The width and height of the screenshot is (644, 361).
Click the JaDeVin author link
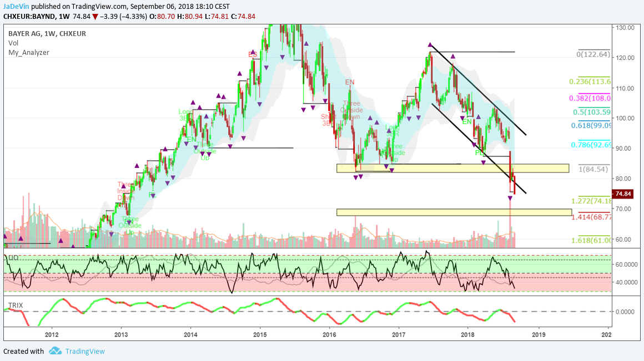point(16,7)
